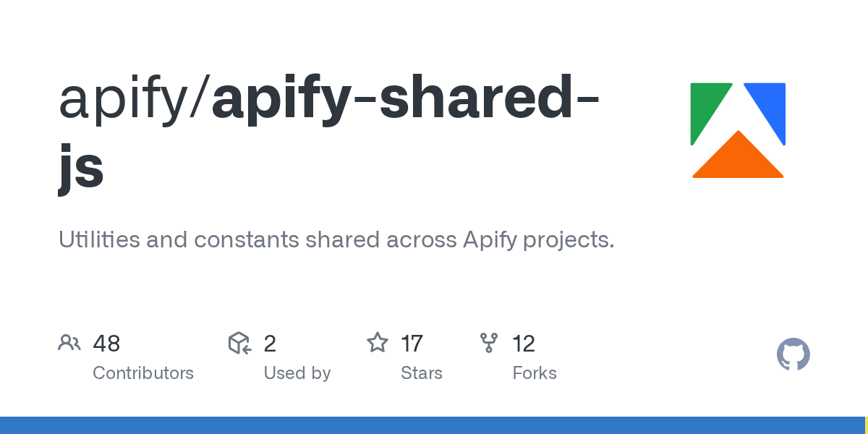Click the "Stars" label
Image resolution: width=868 pixels, height=434 pixels.
421,373
